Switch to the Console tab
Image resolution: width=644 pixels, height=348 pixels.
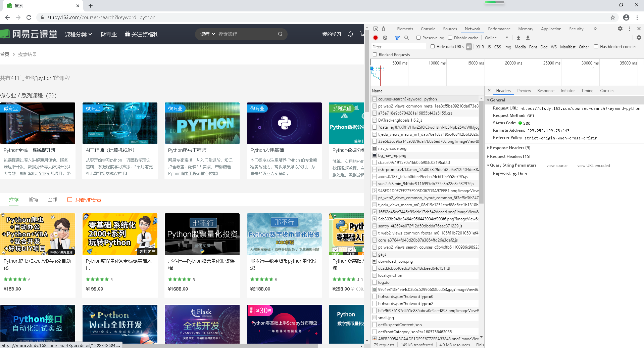tap(428, 29)
